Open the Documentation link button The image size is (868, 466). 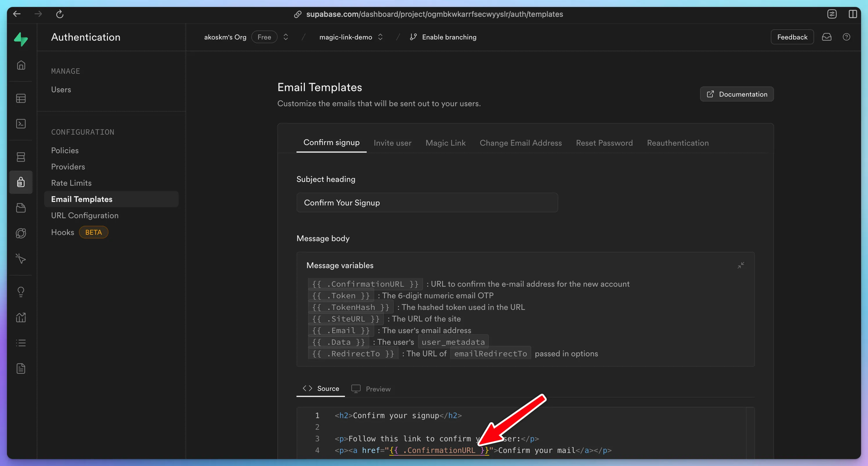tap(737, 94)
